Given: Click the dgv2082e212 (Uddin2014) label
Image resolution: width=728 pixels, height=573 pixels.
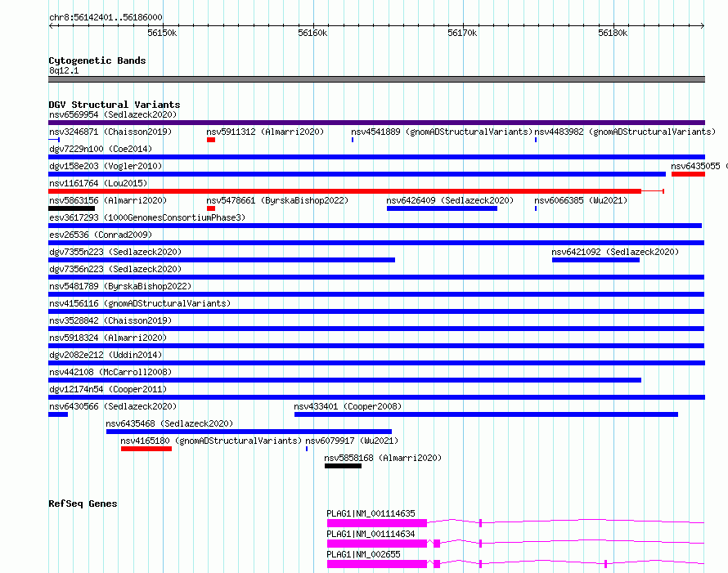Looking at the screenshot, I should coord(106,355).
